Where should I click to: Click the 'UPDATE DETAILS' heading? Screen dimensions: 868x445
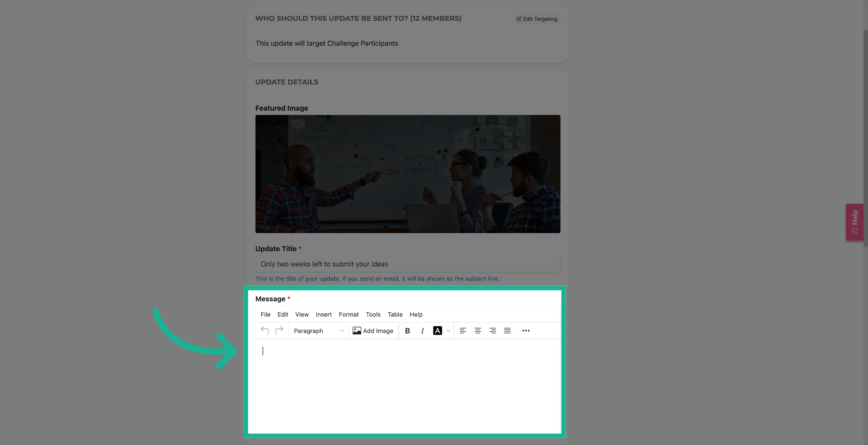287,82
